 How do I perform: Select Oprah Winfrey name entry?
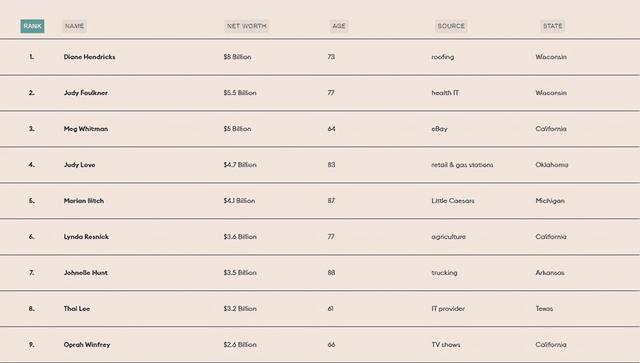(87, 345)
